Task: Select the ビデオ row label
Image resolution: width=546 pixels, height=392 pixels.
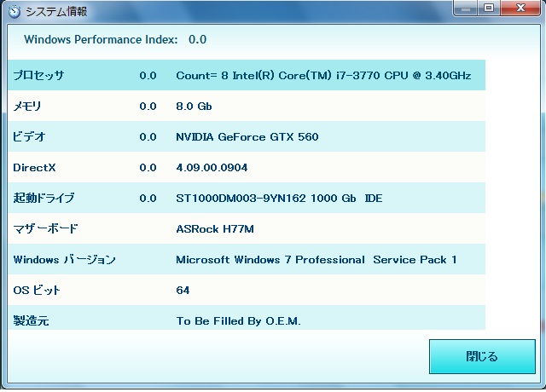Action: tap(29, 136)
